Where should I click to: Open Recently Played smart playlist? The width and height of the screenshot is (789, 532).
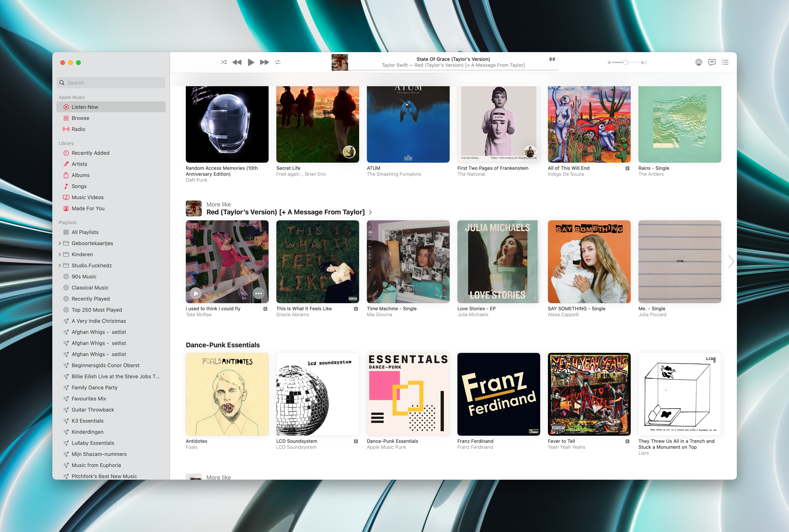[x=111, y=299]
